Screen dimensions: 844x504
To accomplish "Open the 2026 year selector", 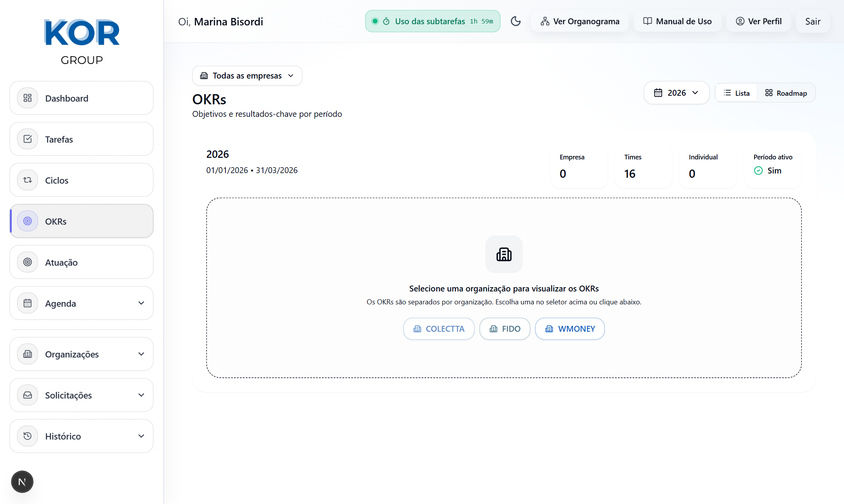I will point(676,93).
